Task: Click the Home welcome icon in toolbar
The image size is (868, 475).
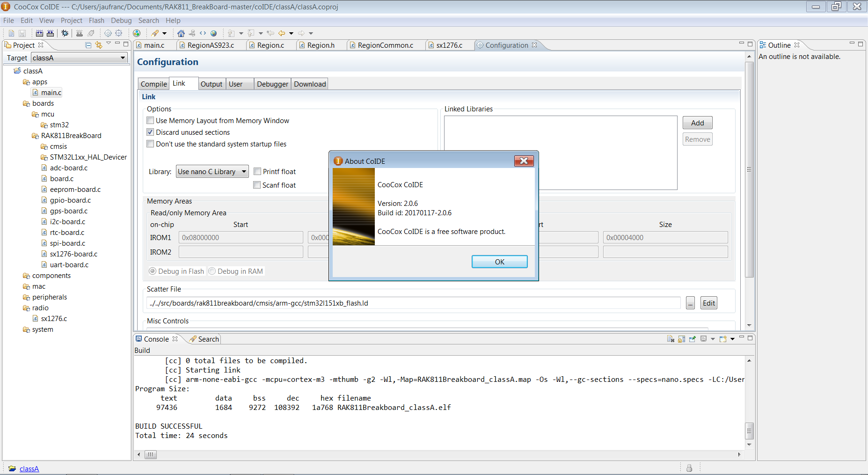Action: click(181, 33)
